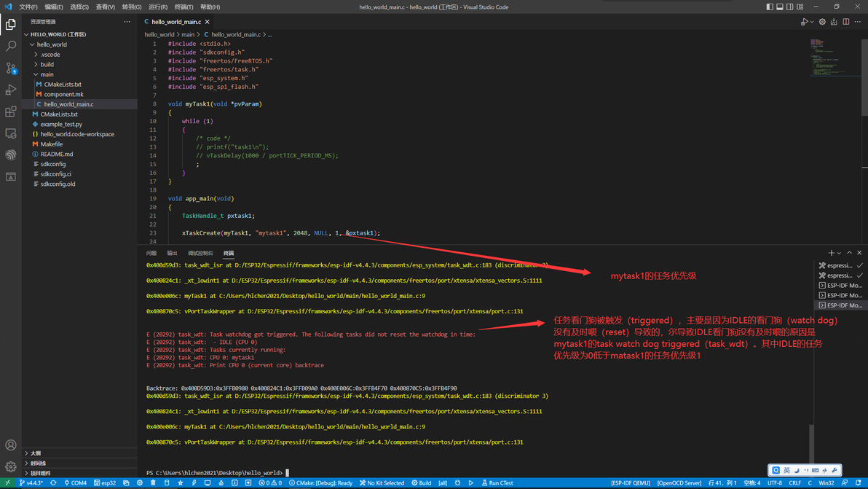Image resolution: width=868 pixels, height=489 pixels.
Task: Click [OpenOCD Server] in status bar
Action: tap(679, 483)
